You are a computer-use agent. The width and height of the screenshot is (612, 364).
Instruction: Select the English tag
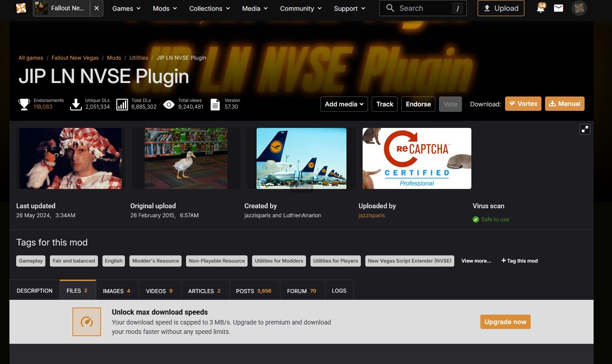click(114, 261)
